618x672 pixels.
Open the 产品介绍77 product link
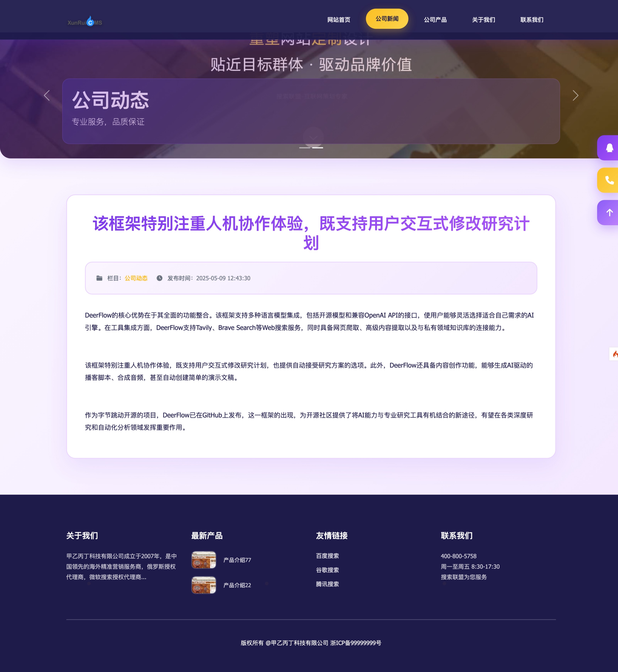pyautogui.click(x=237, y=560)
